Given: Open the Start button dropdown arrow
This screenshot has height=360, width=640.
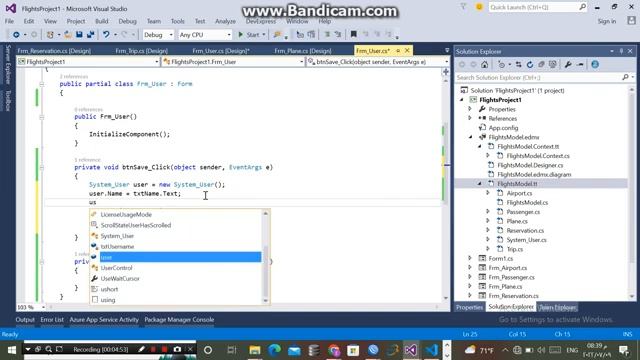Looking at the screenshot, I should (x=264, y=35).
